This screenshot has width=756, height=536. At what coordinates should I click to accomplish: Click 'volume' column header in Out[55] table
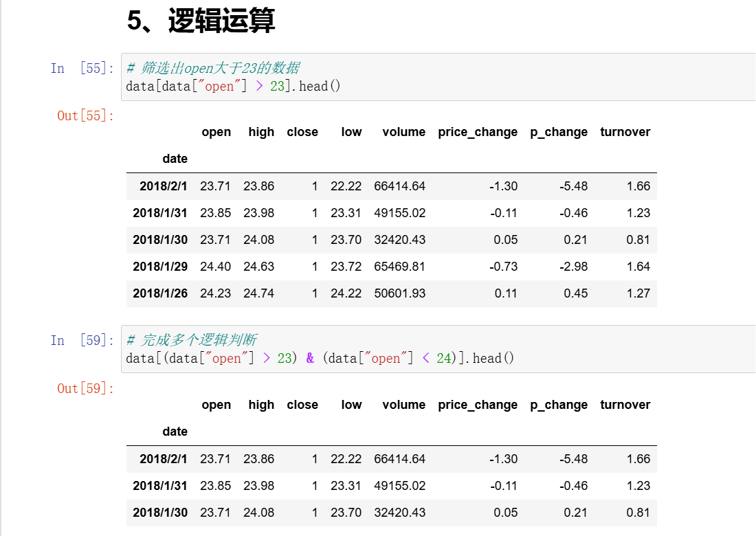[404, 132]
